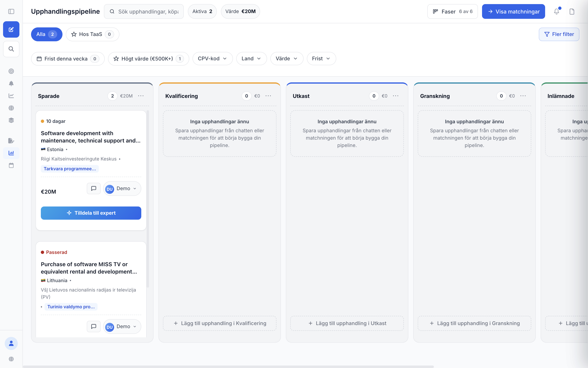The height and width of the screenshot is (368, 588).
Task: Click the Kvalificering column header
Action: [182, 96]
